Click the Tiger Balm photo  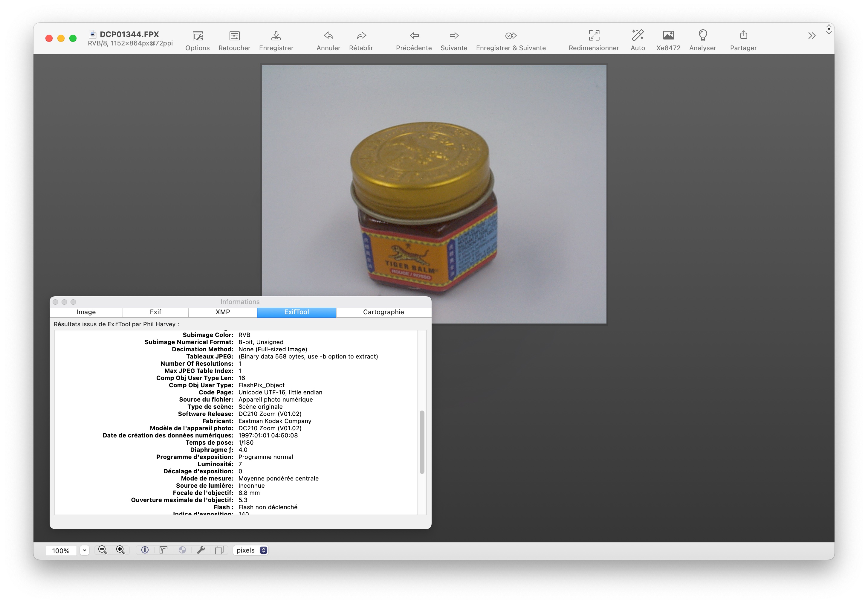coord(434,194)
